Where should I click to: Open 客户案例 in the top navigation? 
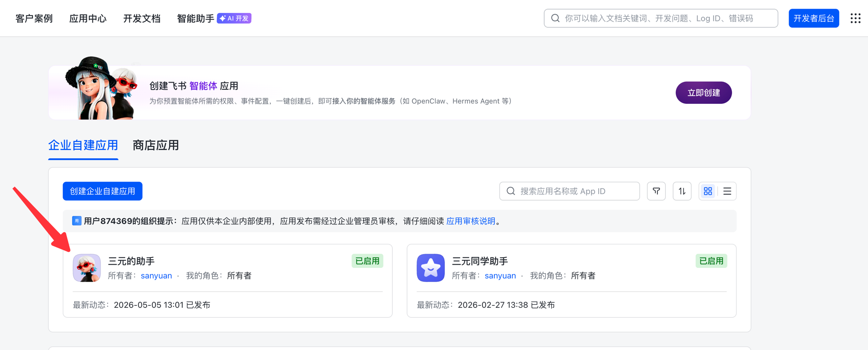pos(34,18)
